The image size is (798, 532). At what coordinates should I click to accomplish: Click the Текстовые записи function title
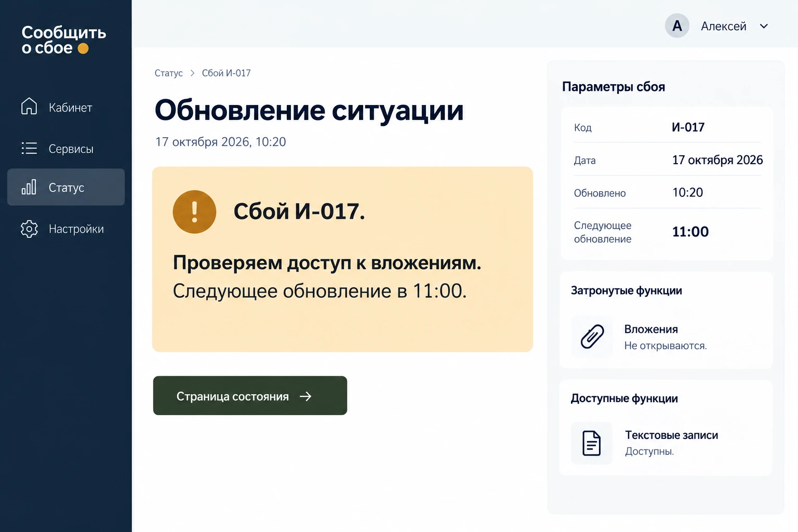671,435
